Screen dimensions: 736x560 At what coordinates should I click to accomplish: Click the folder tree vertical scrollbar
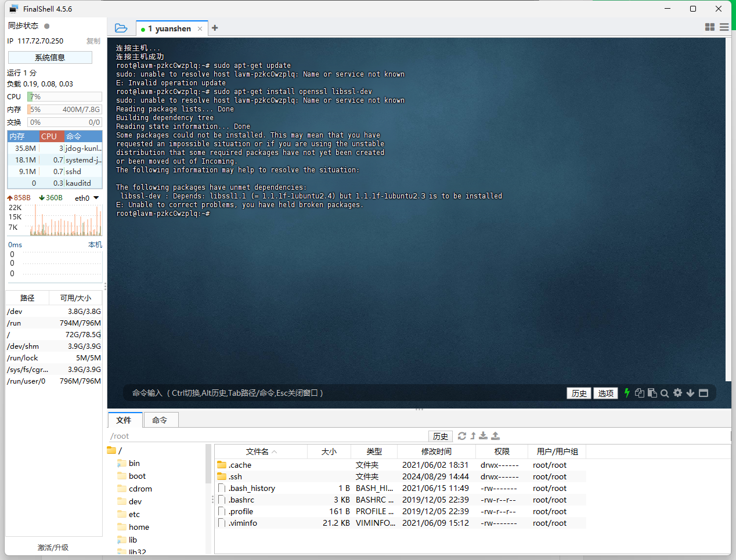pyautogui.click(x=208, y=464)
